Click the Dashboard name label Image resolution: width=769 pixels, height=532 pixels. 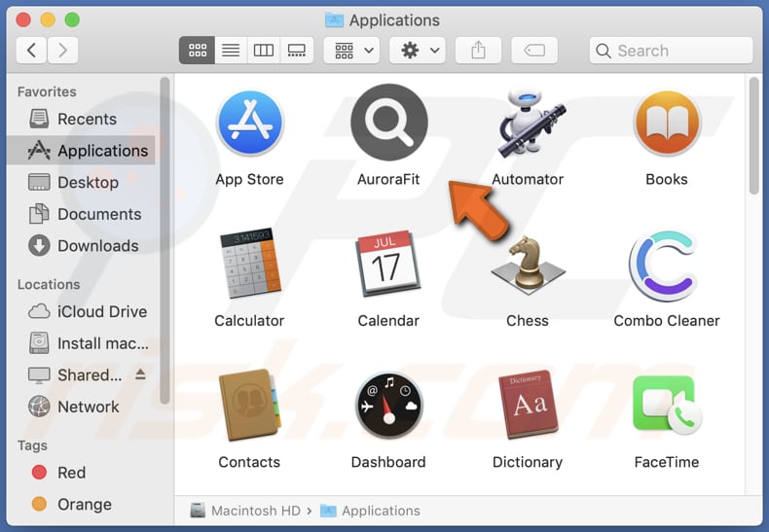(x=388, y=462)
